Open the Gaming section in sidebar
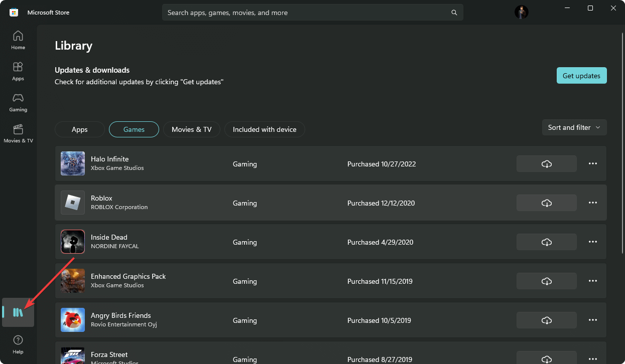The image size is (625, 364). pyautogui.click(x=18, y=102)
